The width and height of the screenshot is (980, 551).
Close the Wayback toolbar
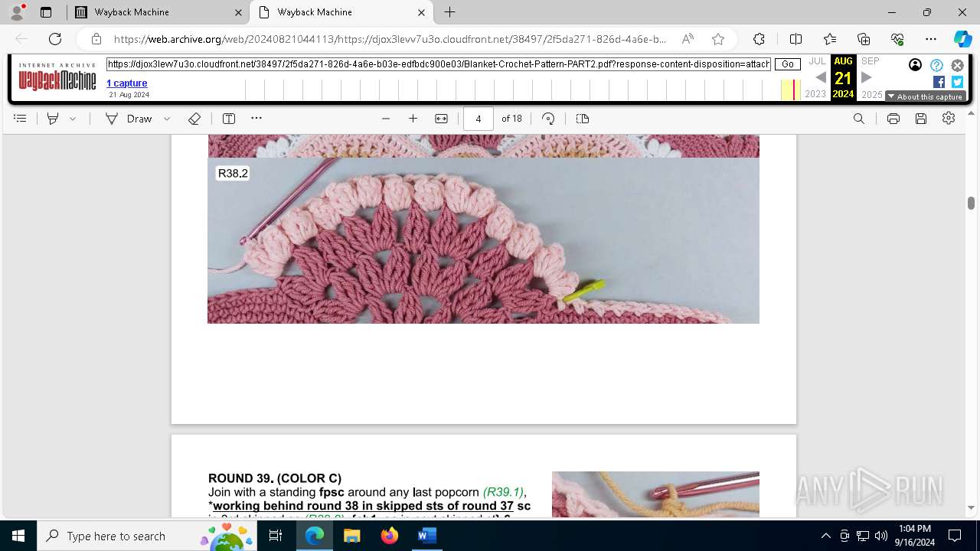tap(957, 65)
